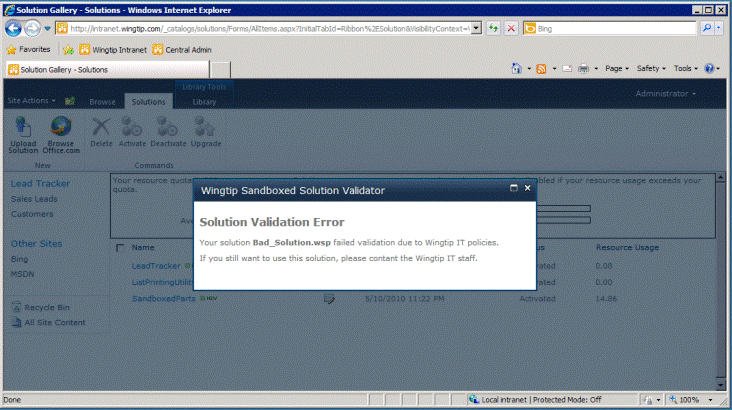Open Central Admin favorite link

click(182, 49)
